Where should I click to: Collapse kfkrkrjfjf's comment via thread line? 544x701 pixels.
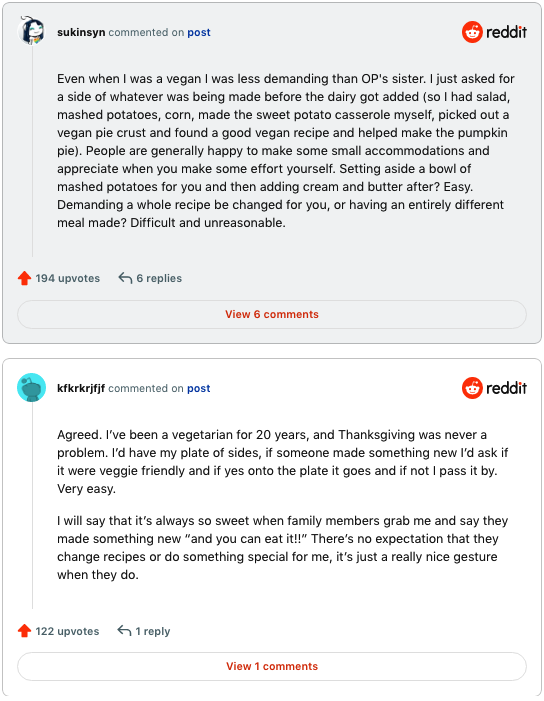[x=32, y=505]
